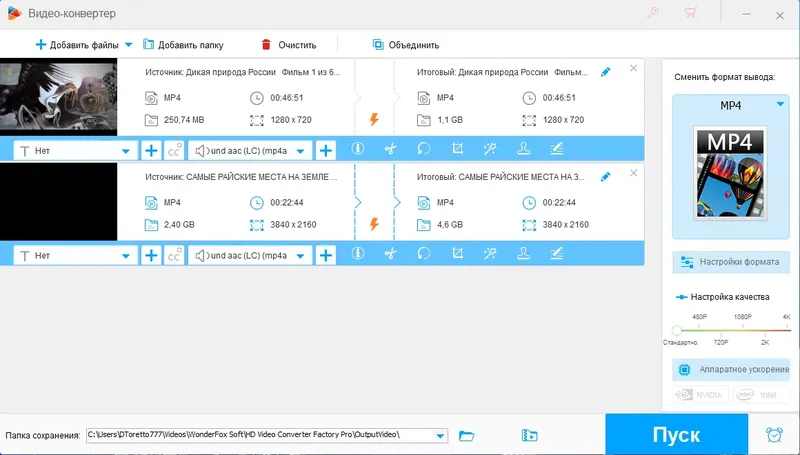
Task: Add audio track plus button in Дикая природа России row
Action: tap(326, 150)
